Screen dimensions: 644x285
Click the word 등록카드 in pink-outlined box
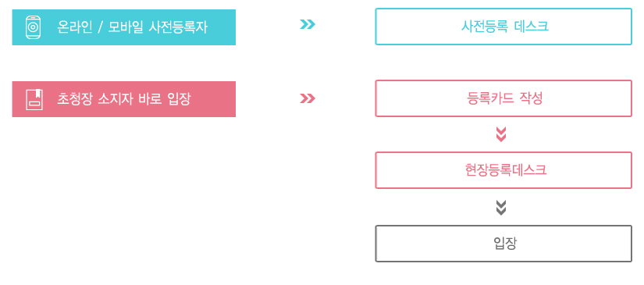click(x=490, y=98)
